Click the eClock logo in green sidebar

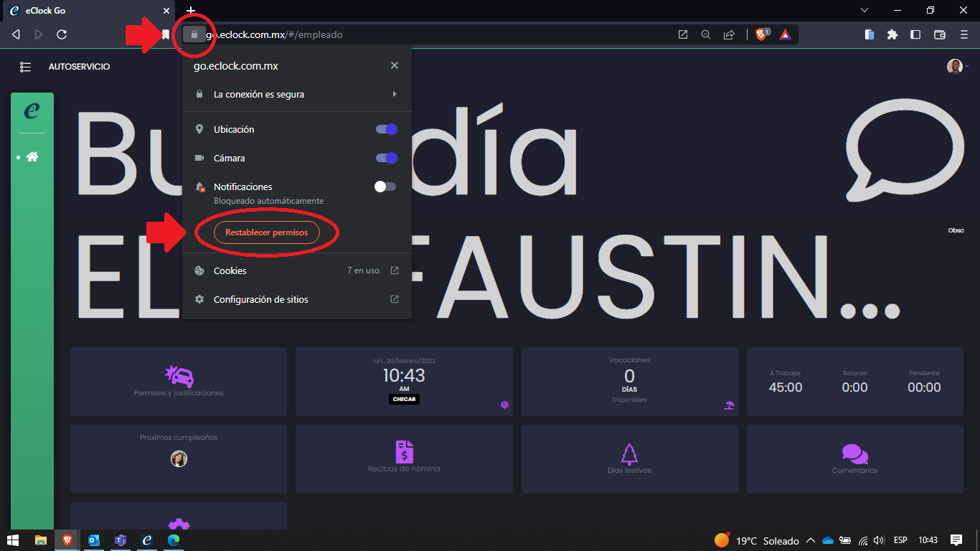(32, 111)
